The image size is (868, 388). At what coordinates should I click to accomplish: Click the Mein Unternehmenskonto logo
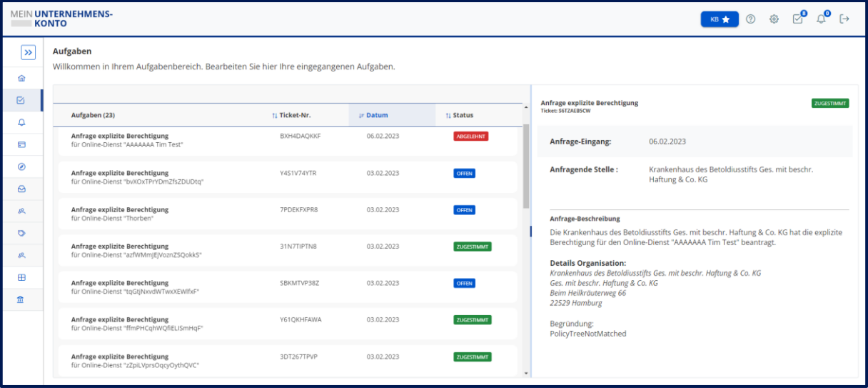pos(61,19)
